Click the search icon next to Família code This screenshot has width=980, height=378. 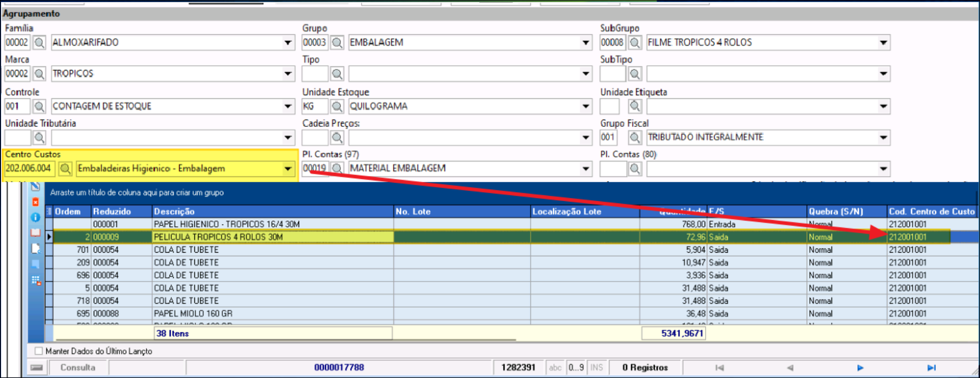[x=39, y=43]
